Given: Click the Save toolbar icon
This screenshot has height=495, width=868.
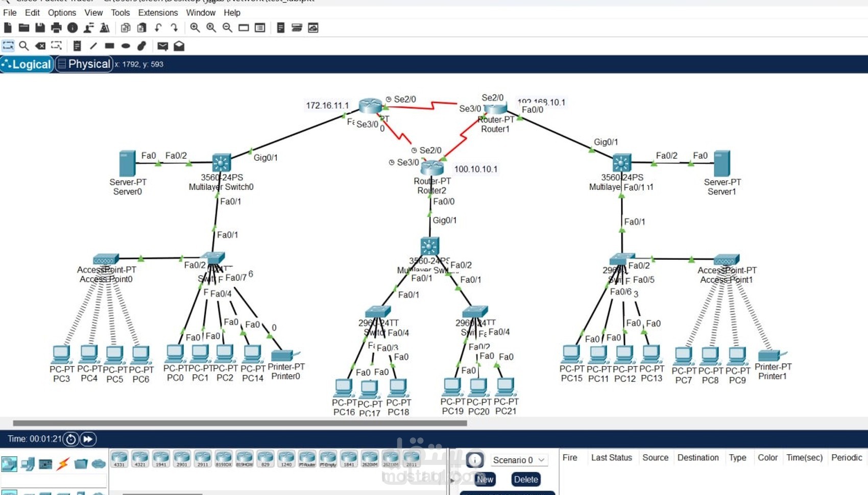Looking at the screenshot, I should (x=40, y=28).
